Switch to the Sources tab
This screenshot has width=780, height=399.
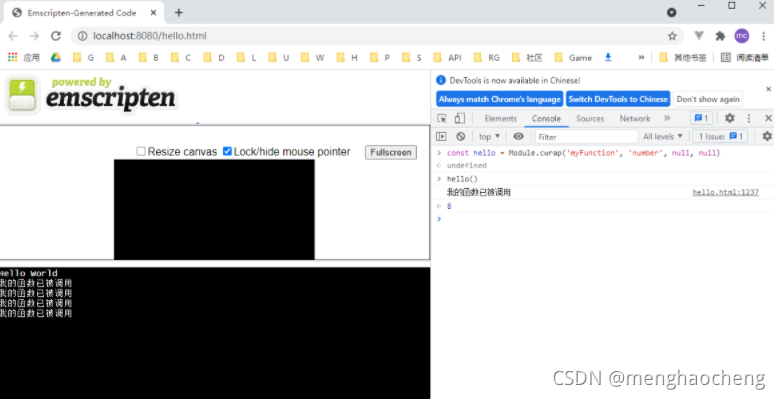coord(590,118)
